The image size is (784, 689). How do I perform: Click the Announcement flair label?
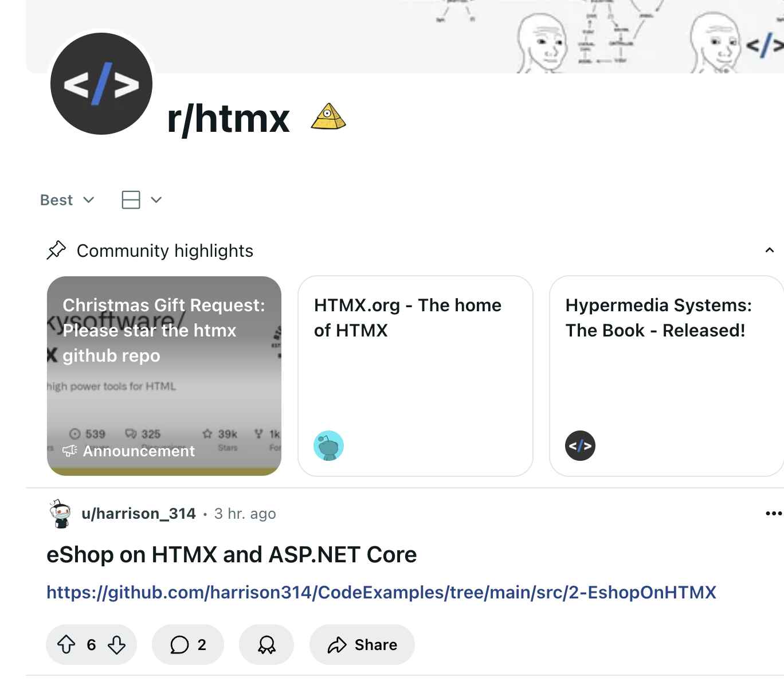139,451
